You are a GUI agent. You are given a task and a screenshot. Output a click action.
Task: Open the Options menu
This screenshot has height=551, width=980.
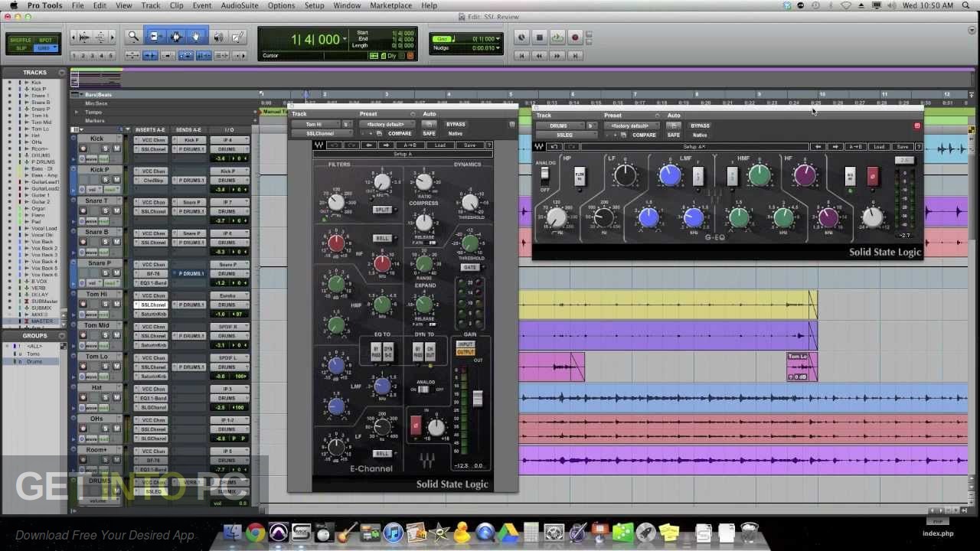coord(281,5)
